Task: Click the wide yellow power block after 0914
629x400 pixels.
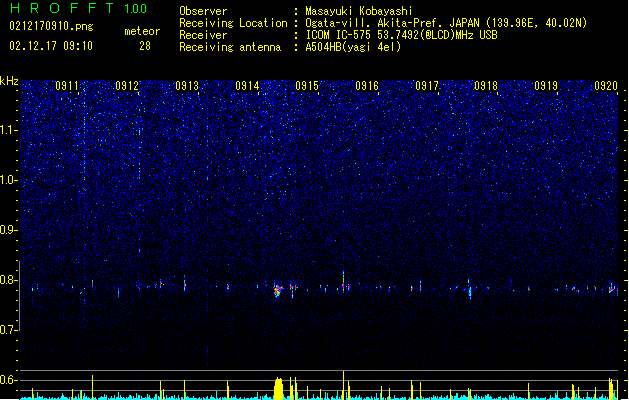Action: [278, 388]
